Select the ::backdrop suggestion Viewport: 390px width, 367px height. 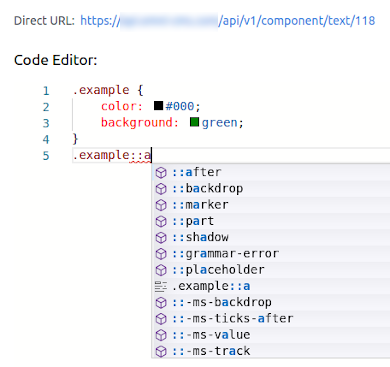coord(271,188)
